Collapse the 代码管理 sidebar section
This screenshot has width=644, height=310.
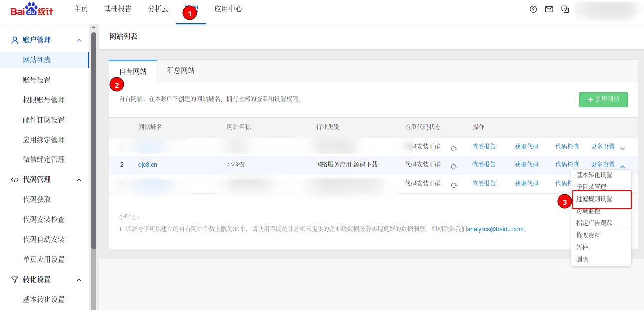pyautogui.click(x=79, y=180)
